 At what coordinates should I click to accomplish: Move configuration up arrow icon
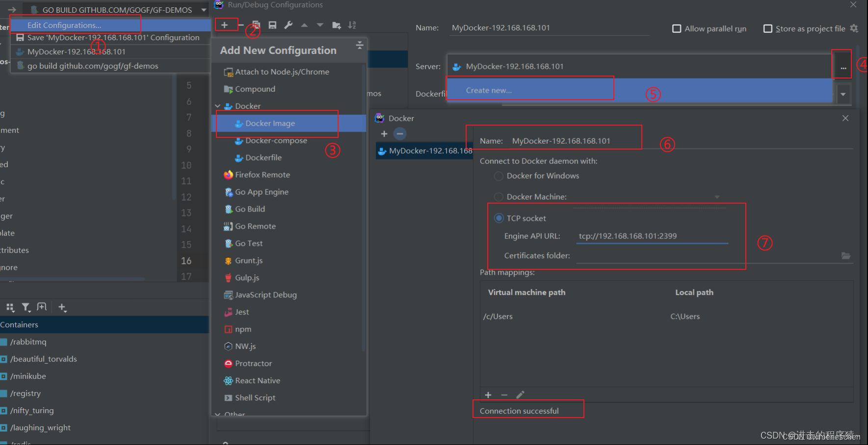[304, 25]
